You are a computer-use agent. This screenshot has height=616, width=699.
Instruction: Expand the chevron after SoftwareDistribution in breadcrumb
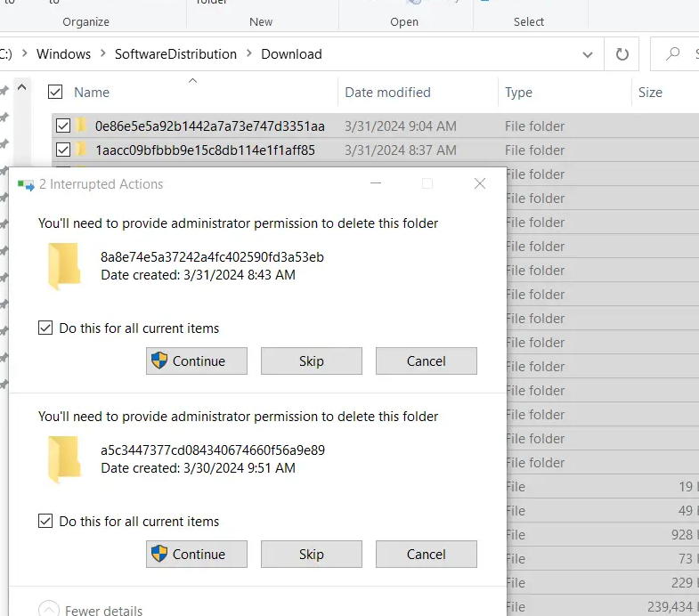tap(248, 53)
